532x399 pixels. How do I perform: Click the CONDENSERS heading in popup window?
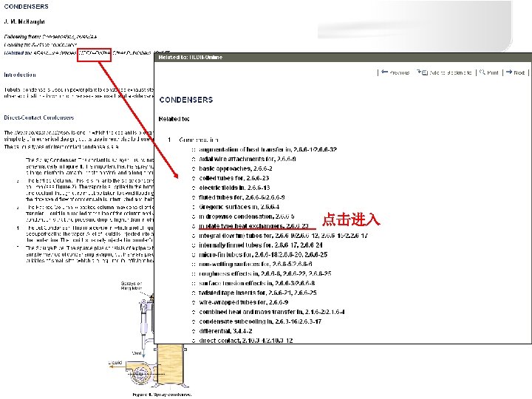pos(186,100)
